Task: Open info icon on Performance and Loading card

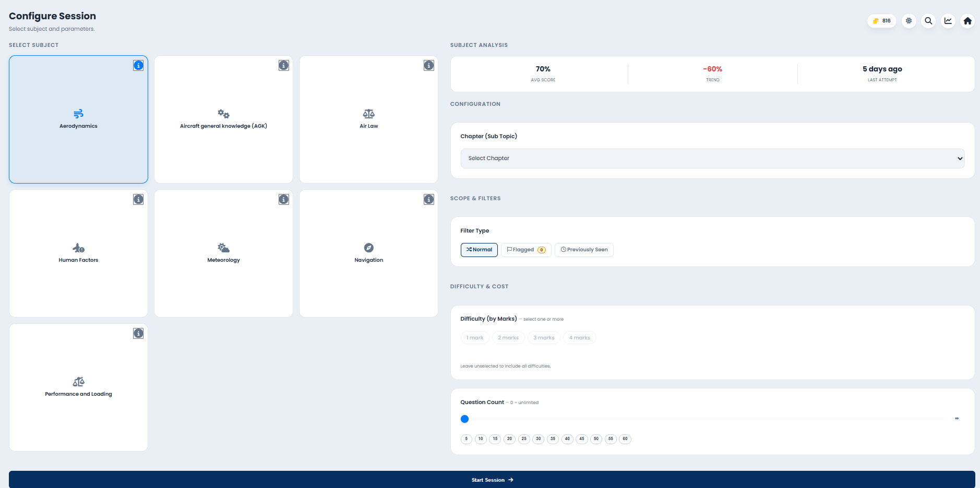Action: [x=138, y=333]
